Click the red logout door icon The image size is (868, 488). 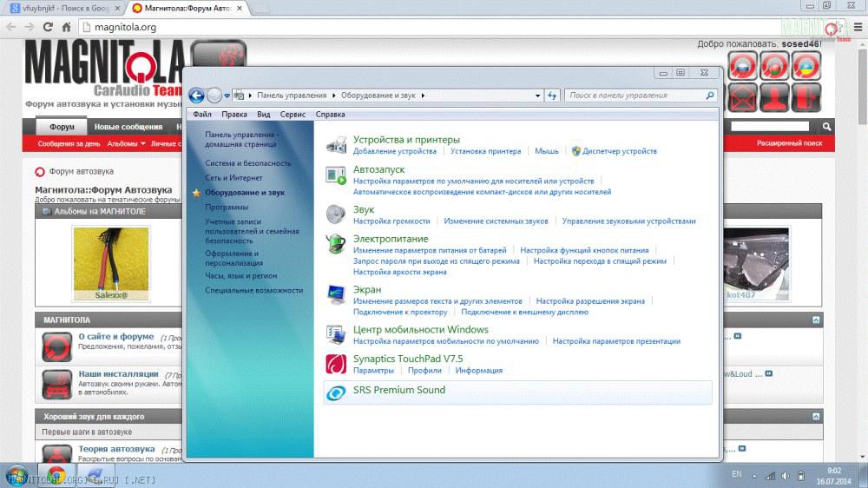(806, 97)
